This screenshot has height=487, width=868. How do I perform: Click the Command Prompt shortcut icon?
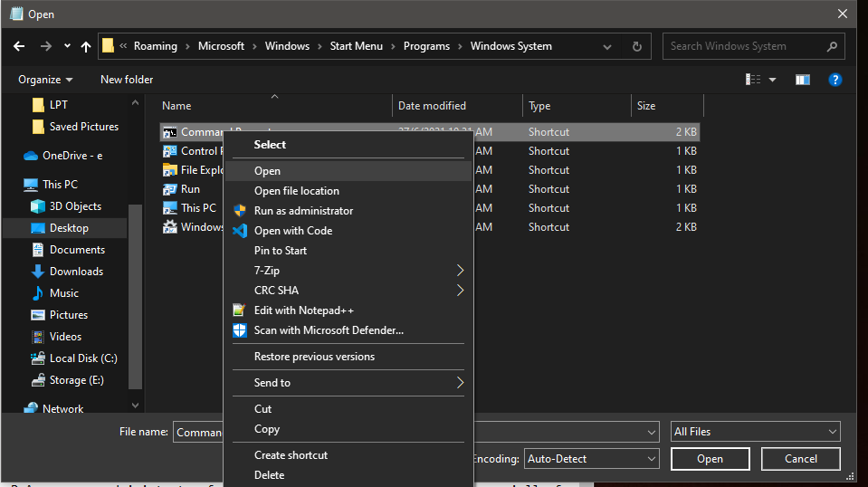169,132
